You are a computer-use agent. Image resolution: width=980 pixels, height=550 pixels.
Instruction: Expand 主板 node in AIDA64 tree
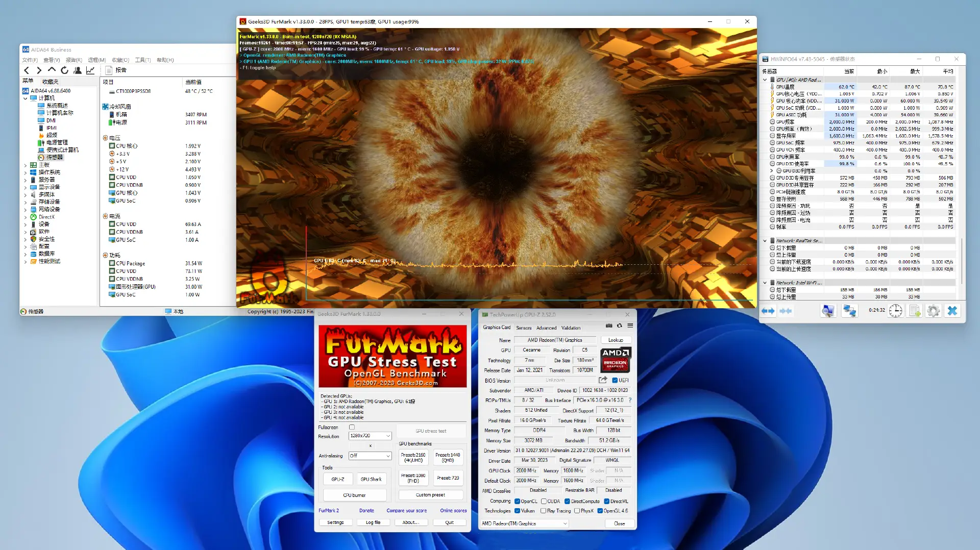click(x=26, y=165)
